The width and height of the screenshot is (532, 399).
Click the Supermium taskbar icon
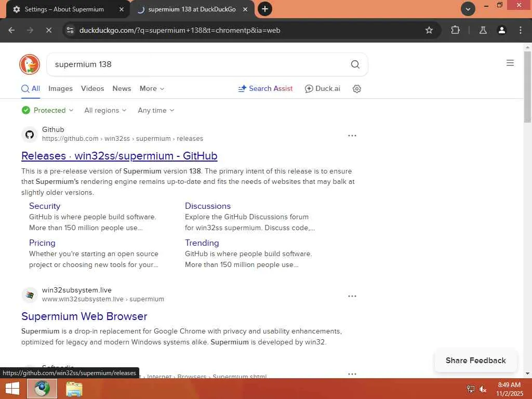tap(42, 389)
